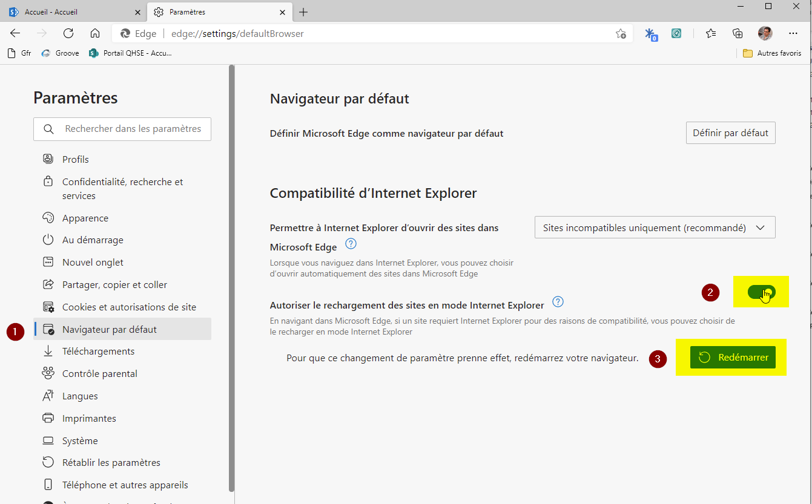Image resolution: width=812 pixels, height=504 pixels.
Task: Select the Paramètres tab
Action: pos(219,12)
